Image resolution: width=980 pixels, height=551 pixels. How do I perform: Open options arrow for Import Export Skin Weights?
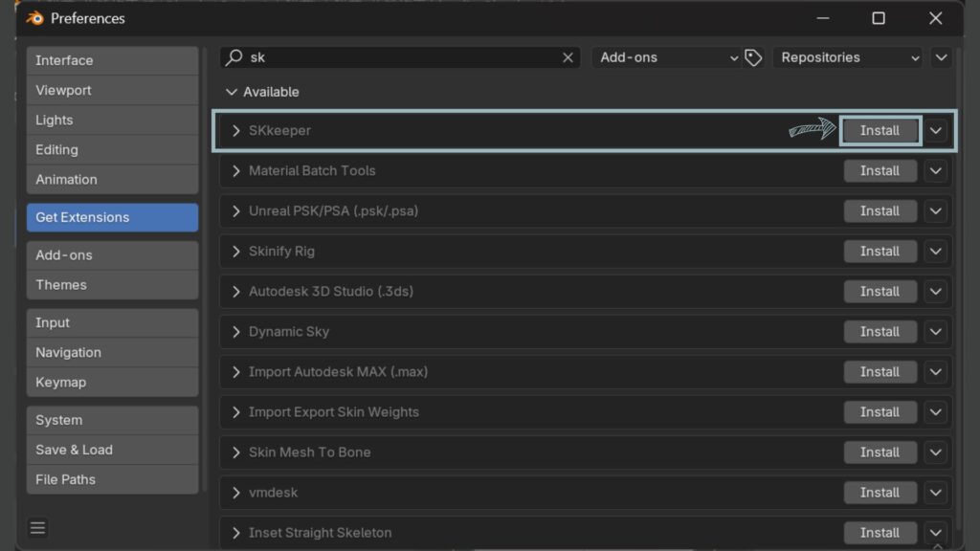(936, 412)
